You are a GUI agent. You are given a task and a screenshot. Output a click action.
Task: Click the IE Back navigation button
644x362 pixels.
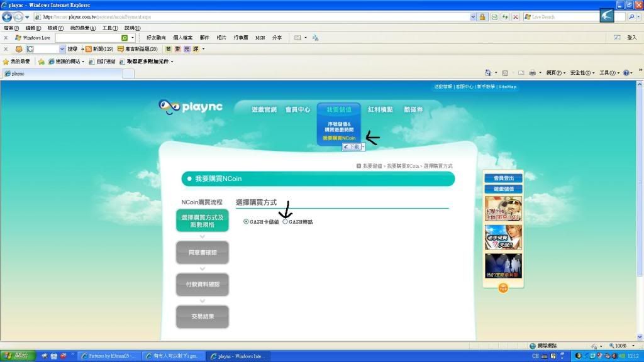(x=8, y=17)
